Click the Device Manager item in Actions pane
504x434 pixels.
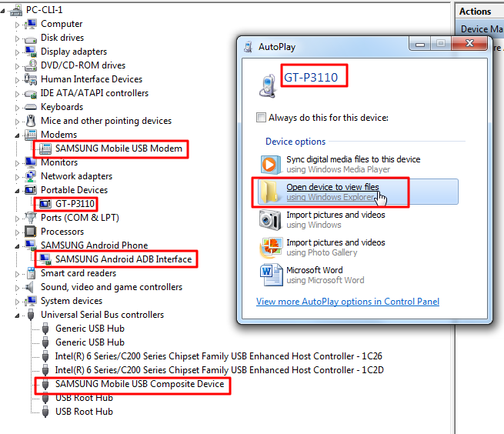tap(481, 29)
